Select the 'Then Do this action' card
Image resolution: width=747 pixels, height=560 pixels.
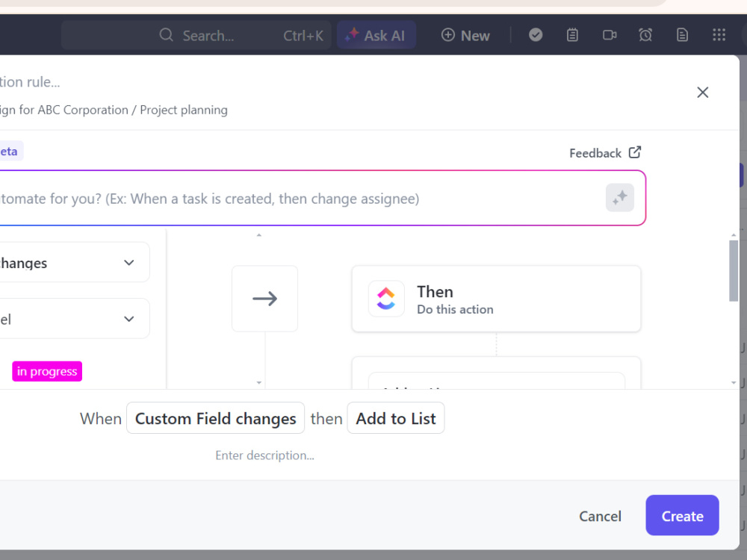pos(497,299)
